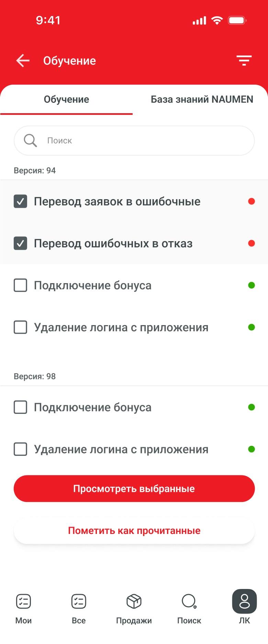
Task: Go to Продажи box icon
Action: point(134,601)
